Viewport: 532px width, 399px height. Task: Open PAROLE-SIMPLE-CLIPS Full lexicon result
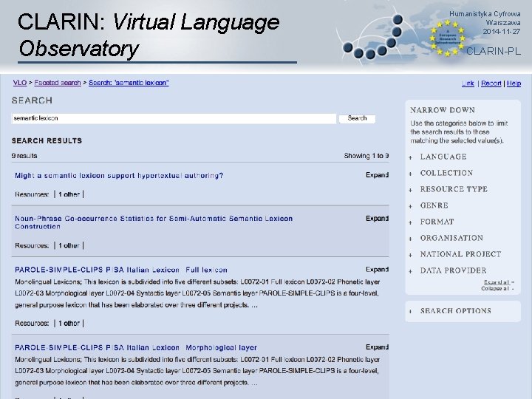(x=121, y=270)
